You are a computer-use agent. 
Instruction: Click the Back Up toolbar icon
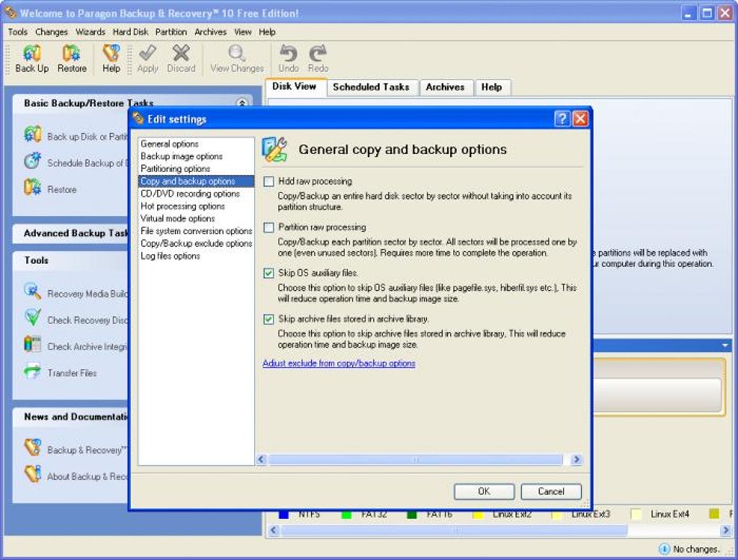coord(32,53)
